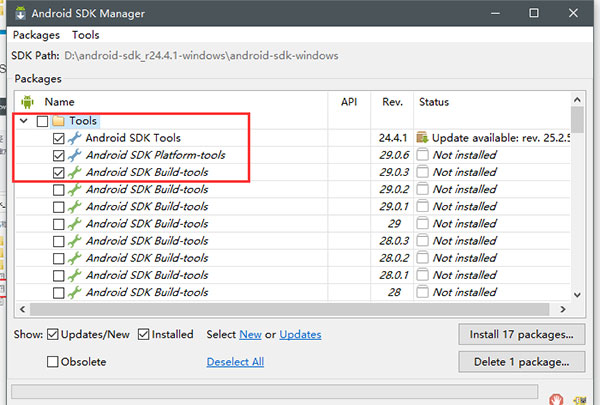600x405 pixels.
Task: Click the update available status icon for rev. 24.4.1
Action: [x=422, y=138]
